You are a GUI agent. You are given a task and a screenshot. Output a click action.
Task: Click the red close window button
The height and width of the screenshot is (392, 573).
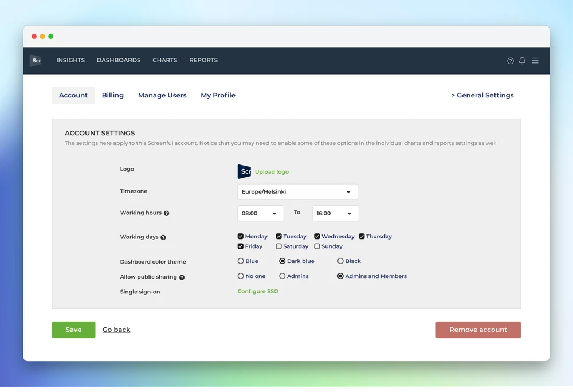(x=34, y=36)
